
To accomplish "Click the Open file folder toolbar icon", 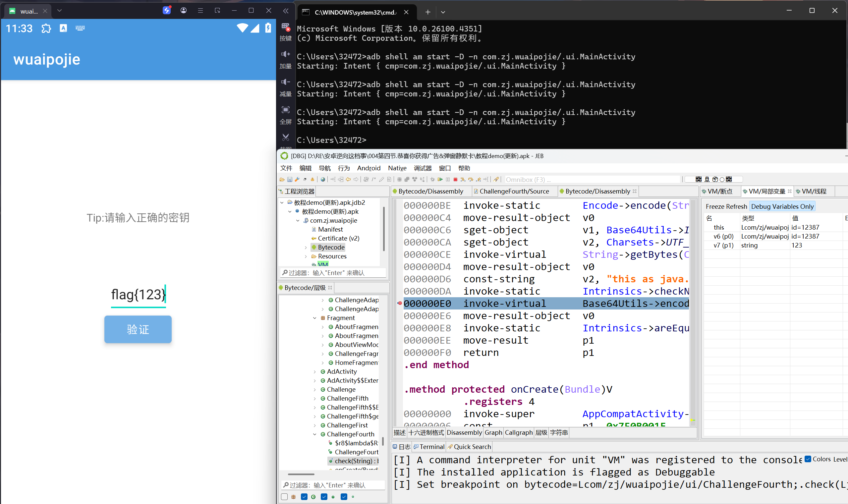I will (282, 179).
